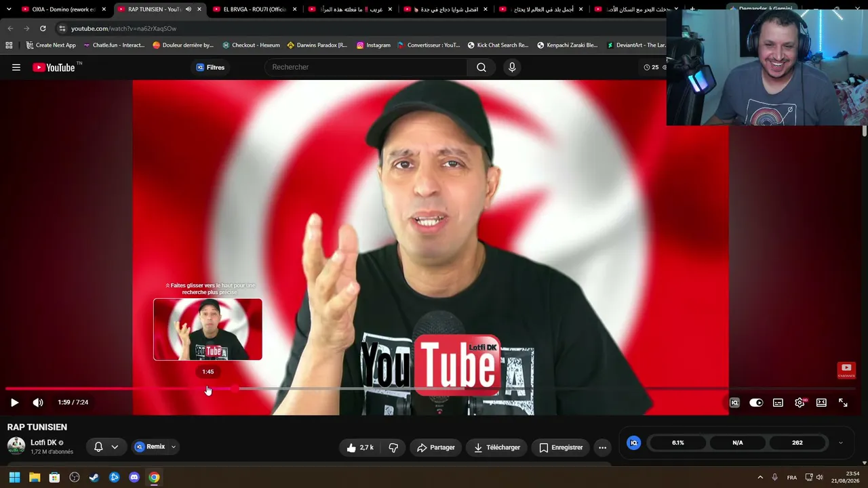Click the Rechercher search field
This screenshot has height=488, width=868.
366,67
